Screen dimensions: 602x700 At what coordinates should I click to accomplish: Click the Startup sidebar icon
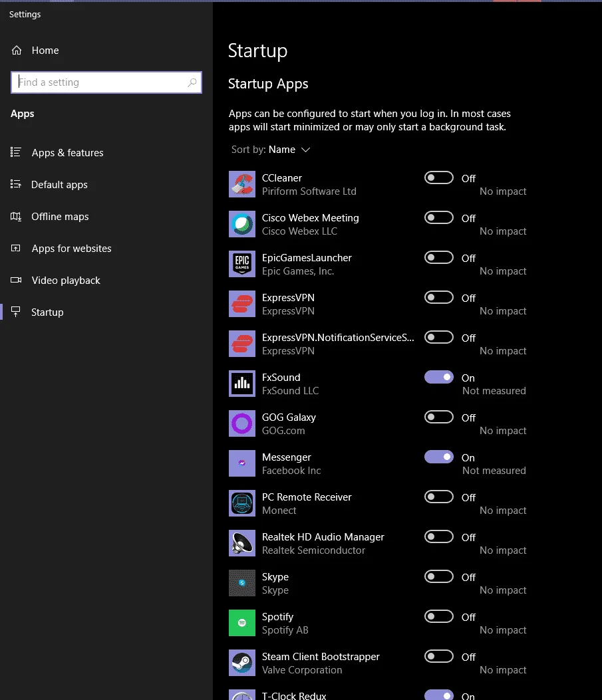tap(15, 312)
